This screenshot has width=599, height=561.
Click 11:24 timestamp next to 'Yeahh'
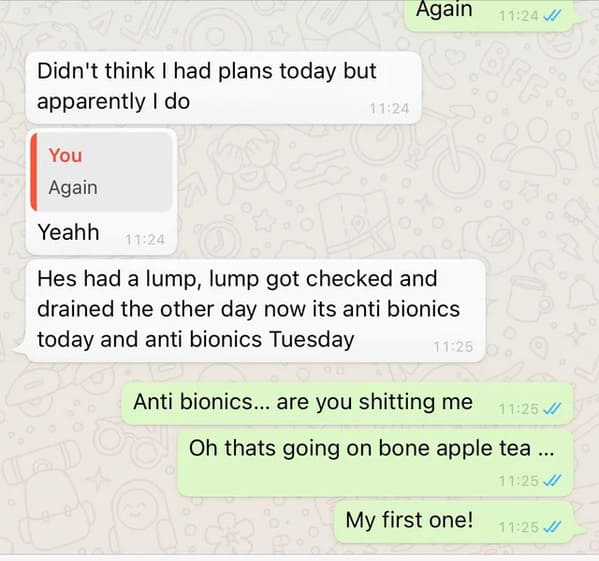point(145,240)
